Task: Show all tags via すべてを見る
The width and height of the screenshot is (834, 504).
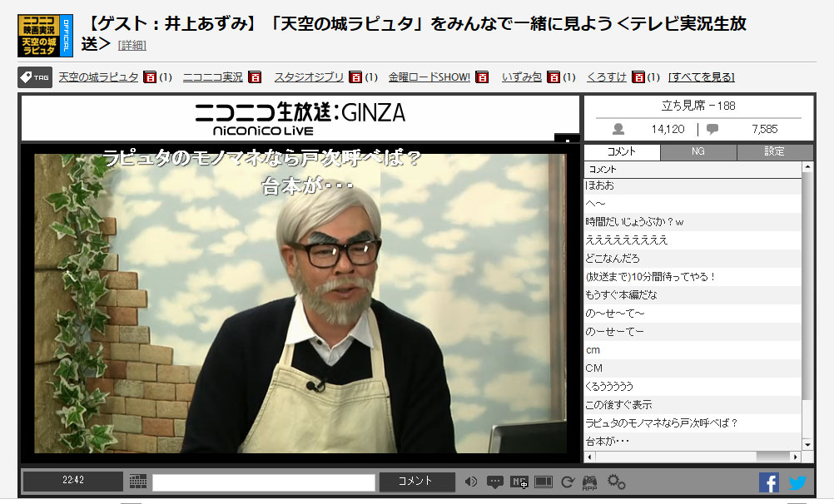Action: (x=702, y=77)
